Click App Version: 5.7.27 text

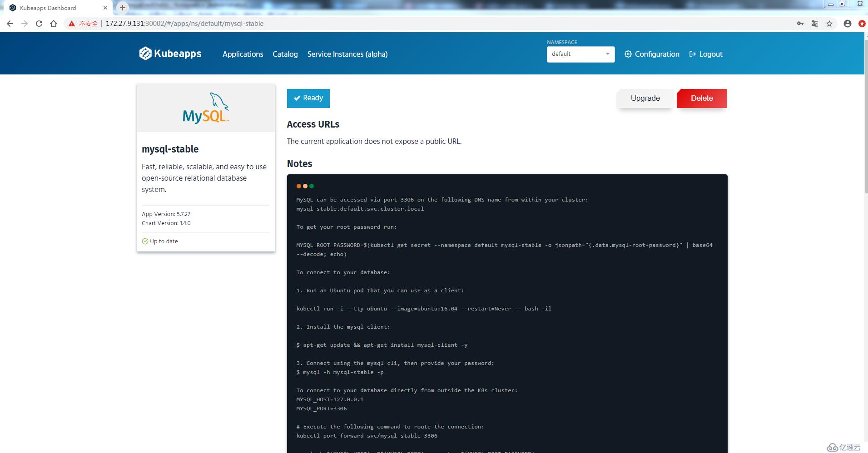tap(166, 214)
